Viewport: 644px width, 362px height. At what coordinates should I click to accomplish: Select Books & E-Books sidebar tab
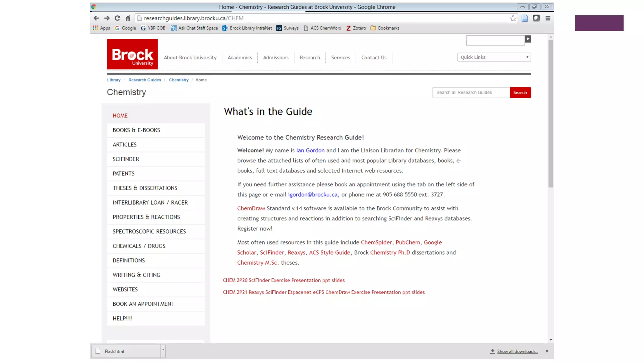(136, 130)
